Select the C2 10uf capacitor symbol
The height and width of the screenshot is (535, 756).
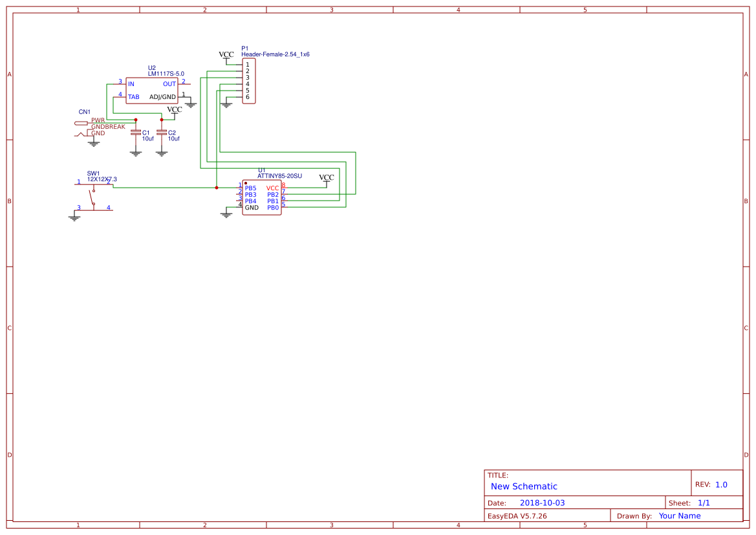162,133
